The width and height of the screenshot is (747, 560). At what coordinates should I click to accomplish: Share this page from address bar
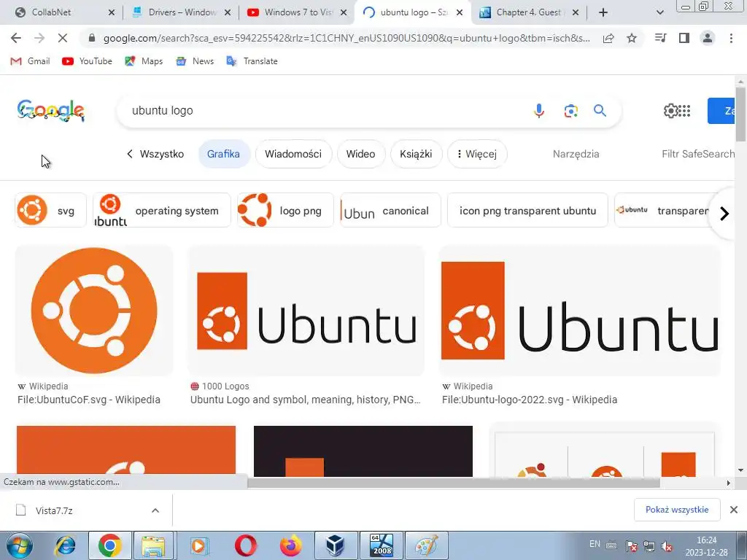[x=608, y=38]
